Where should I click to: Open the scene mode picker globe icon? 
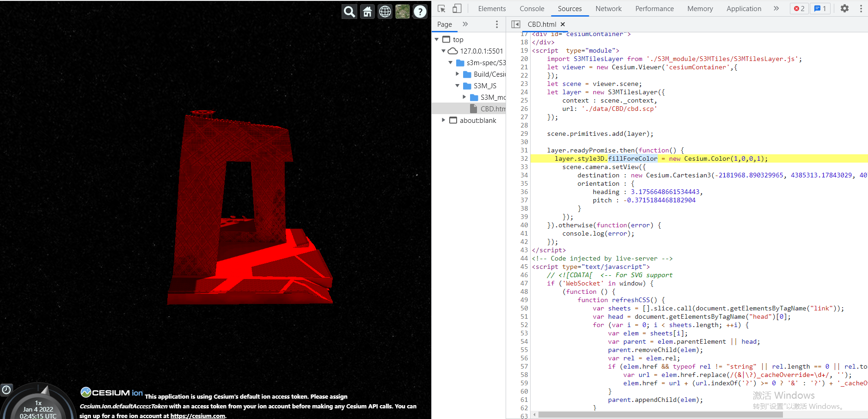(x=385, y=11)
